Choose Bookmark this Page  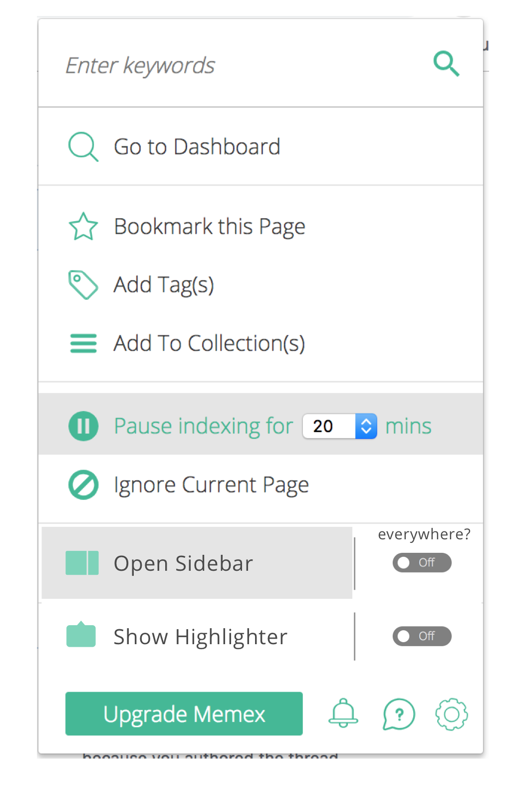click(x=210, y=226)
